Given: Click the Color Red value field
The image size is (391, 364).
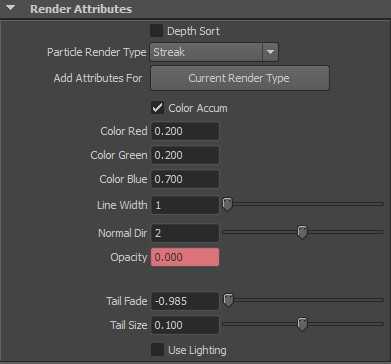Looking at the screenshot, I should [x=185, y=131].
